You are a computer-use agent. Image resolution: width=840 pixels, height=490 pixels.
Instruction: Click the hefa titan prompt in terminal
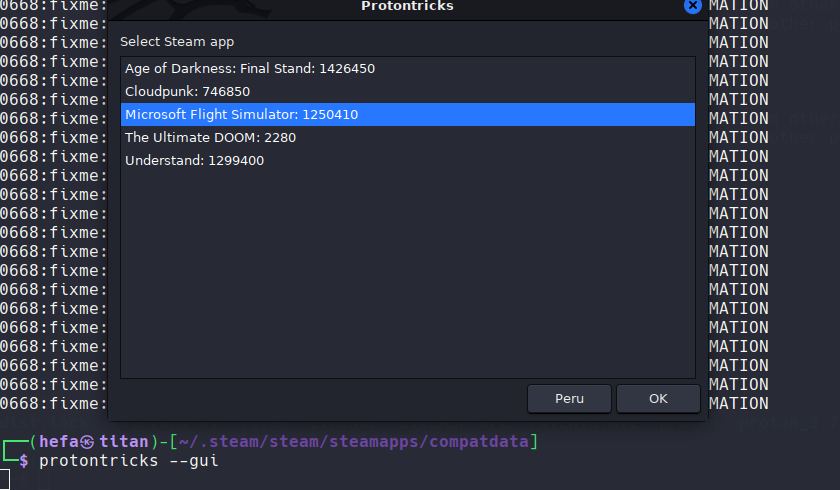coord(94,441)
